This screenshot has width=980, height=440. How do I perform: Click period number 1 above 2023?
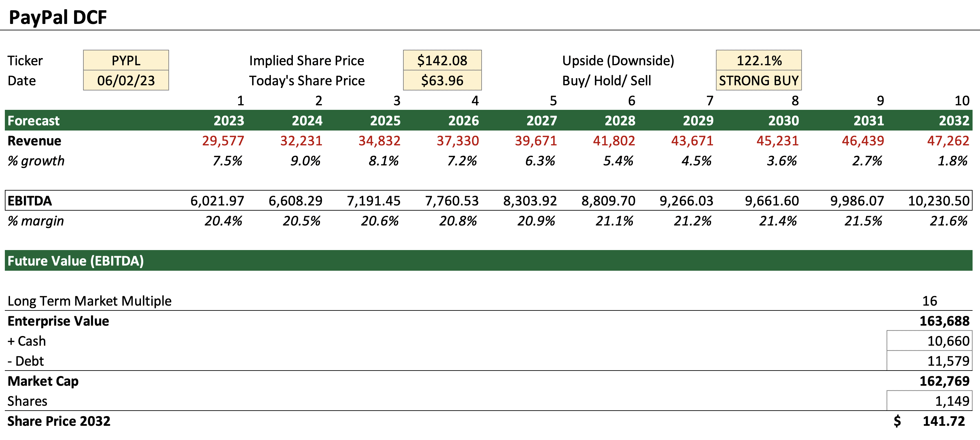(240, 100)
